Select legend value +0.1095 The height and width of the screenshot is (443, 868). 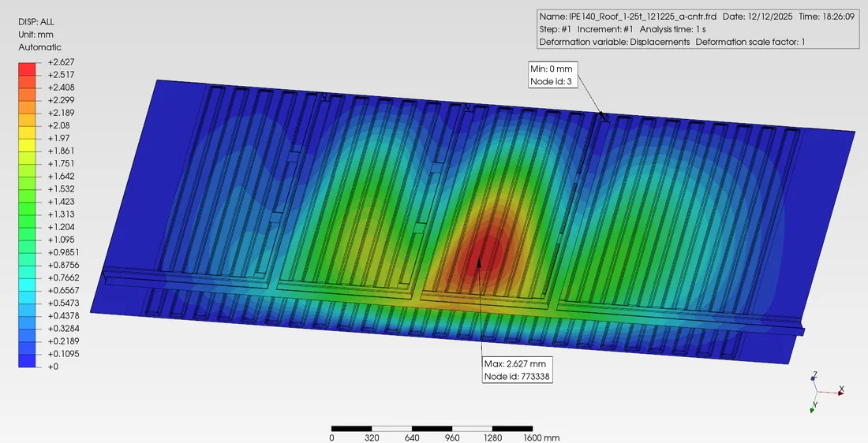(63, 354)
